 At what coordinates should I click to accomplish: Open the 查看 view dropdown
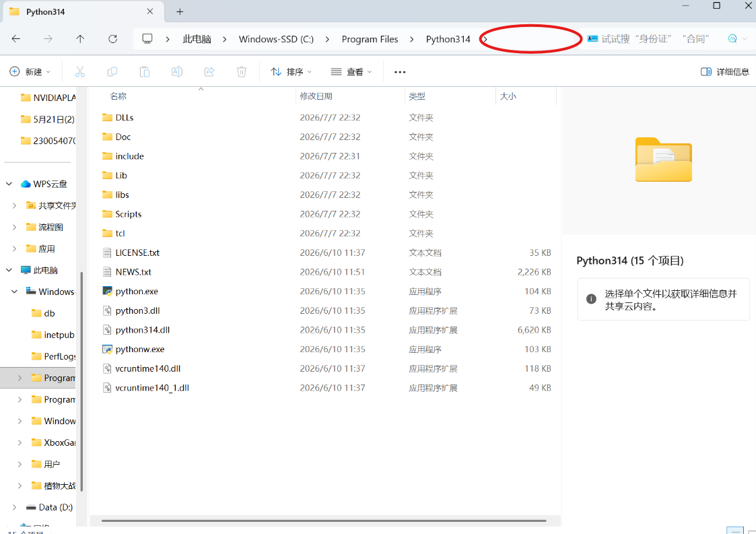click(x=351, y=72)
